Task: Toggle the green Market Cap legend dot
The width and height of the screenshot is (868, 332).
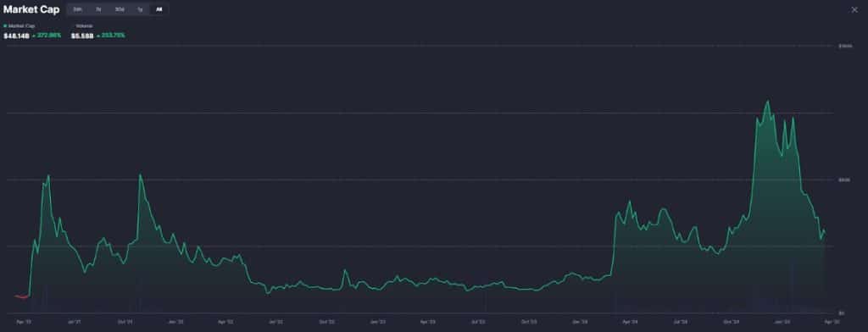Action: click(x=6, y=26)
